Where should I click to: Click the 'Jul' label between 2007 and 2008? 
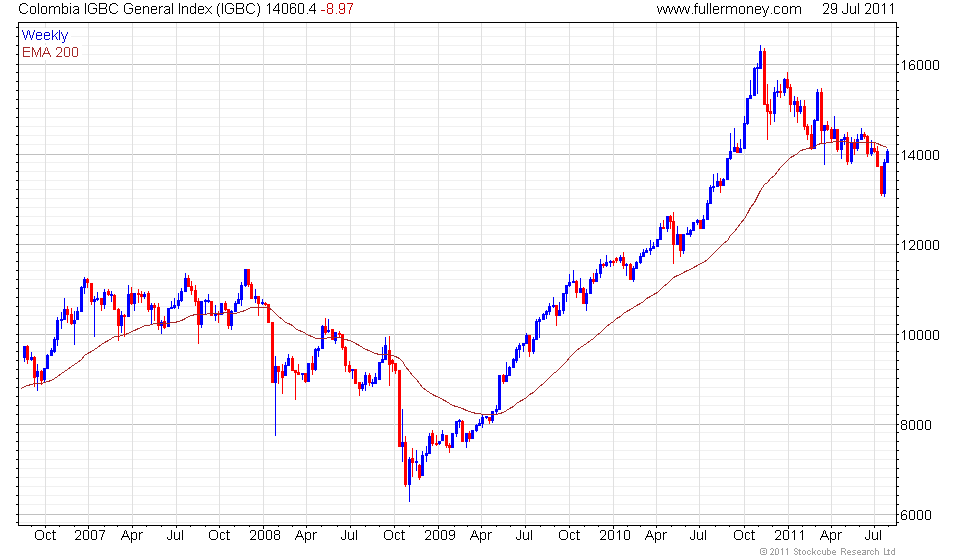pos(175,535)
